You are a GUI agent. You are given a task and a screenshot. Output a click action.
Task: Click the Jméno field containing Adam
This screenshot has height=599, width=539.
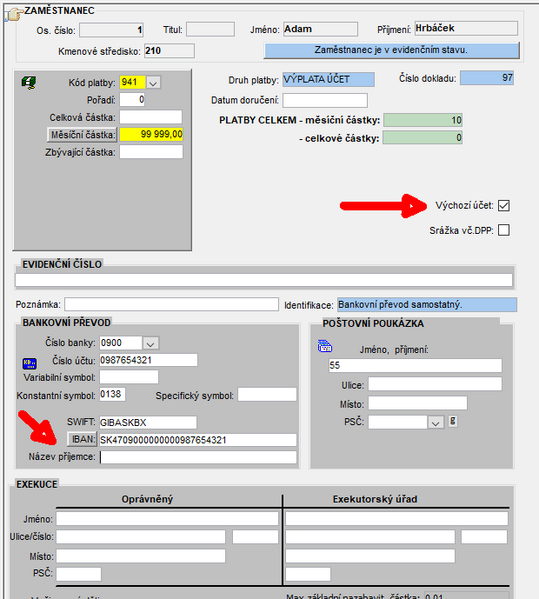click(320, 29)
